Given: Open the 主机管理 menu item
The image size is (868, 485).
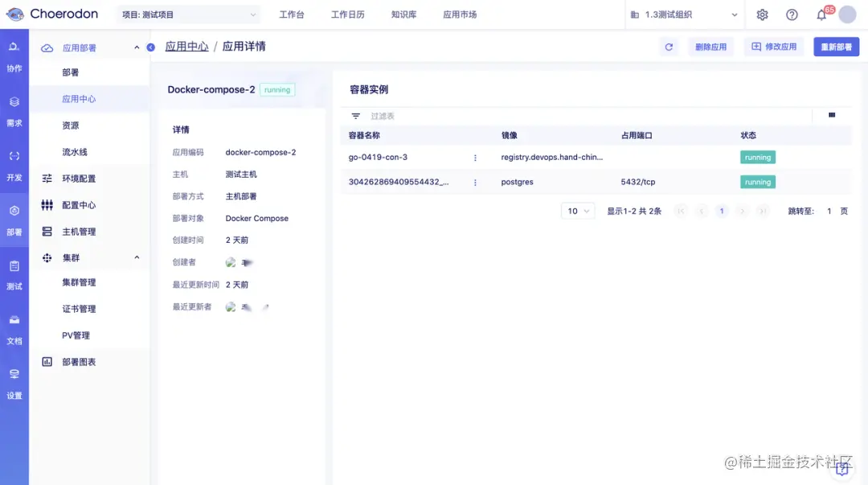Looking at the screenshot, I should coord(79,232).
